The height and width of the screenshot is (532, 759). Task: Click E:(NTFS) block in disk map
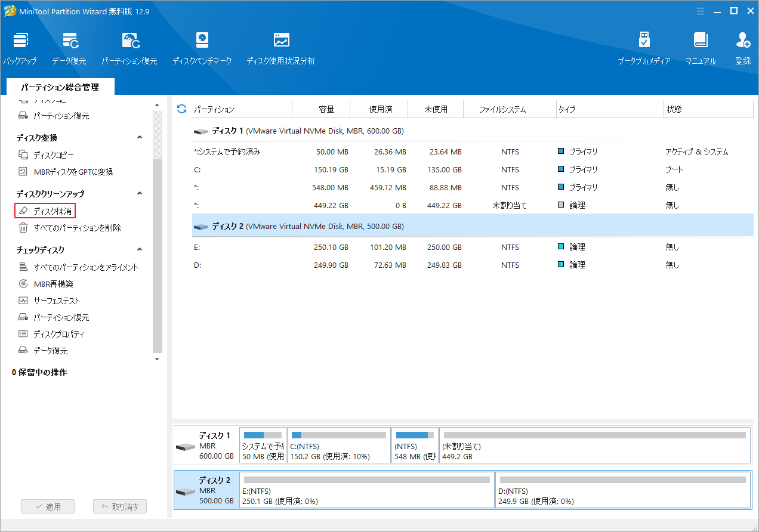click(367, 490)
